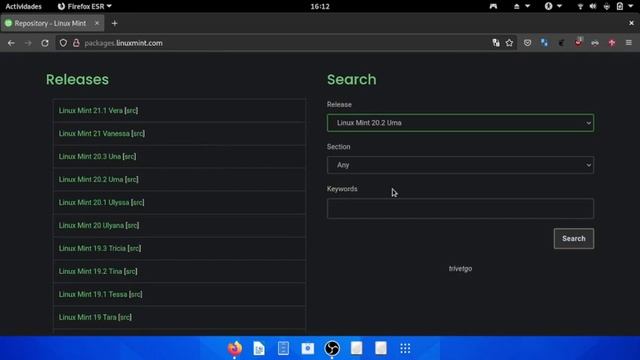Open the Linux Mint 20.3 Una link
The image size is (640, 360).
[90, 156]
